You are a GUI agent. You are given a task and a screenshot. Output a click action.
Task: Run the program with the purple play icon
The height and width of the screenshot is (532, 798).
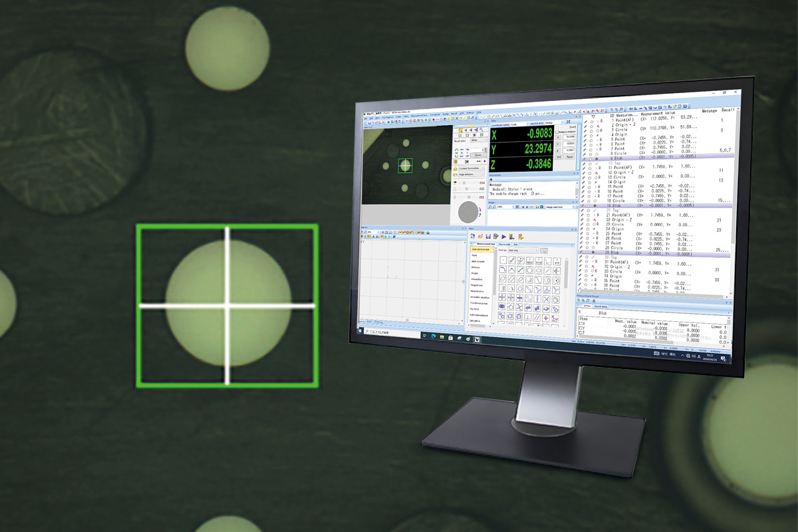503,236
